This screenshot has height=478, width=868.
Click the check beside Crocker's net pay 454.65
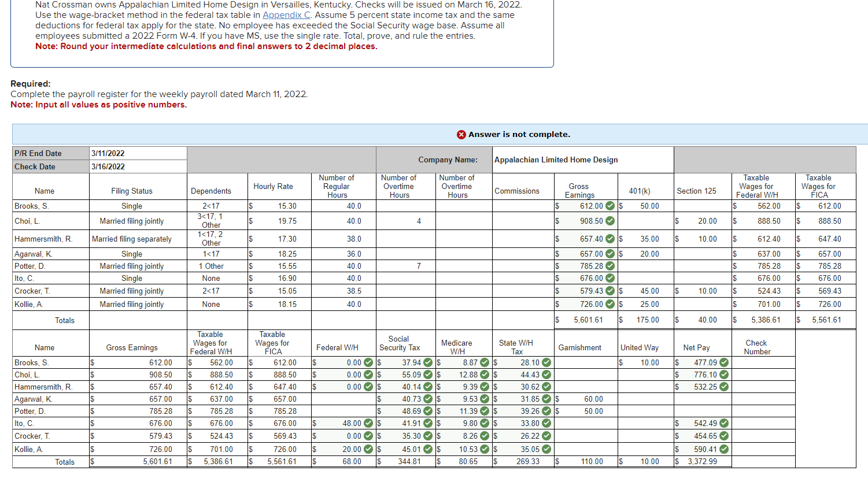[725, 436]
